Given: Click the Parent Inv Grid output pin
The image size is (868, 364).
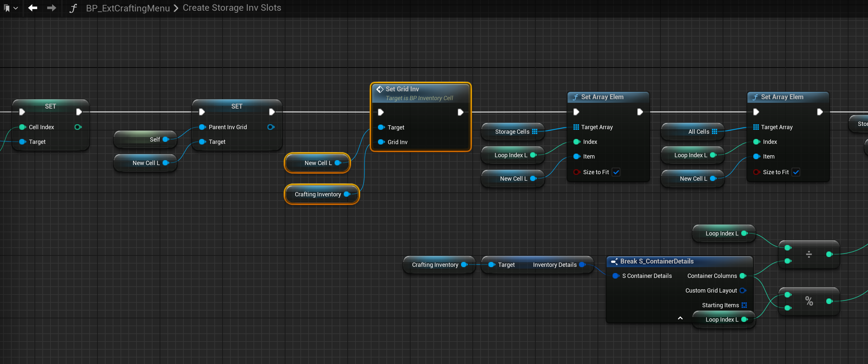Looking at the screenshot, I should 270,127.
